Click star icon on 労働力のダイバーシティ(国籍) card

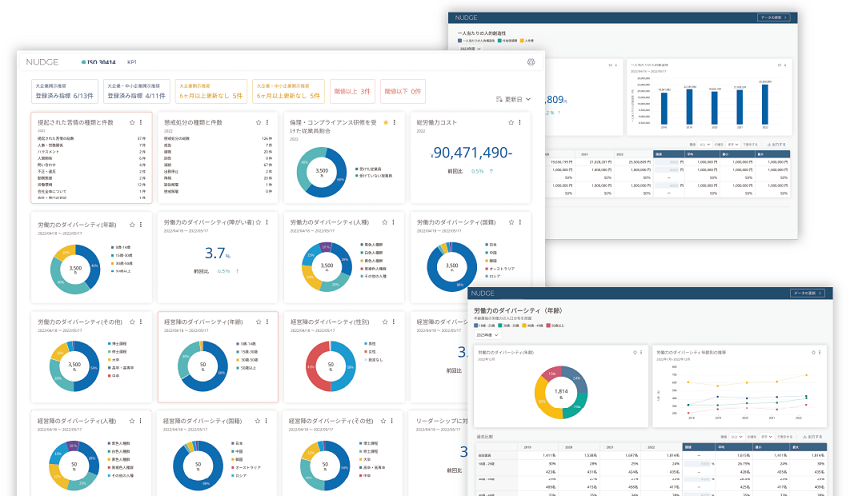point(511,222)
